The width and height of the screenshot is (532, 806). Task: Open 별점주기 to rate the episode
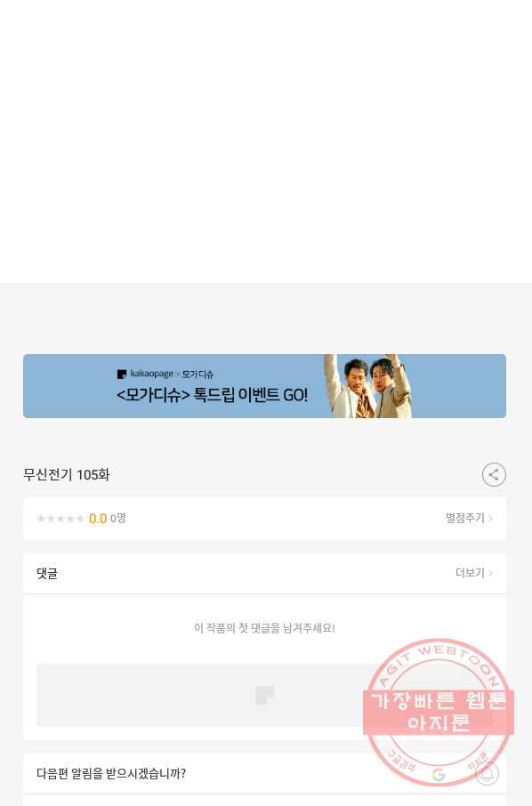(x=469, y=518)
